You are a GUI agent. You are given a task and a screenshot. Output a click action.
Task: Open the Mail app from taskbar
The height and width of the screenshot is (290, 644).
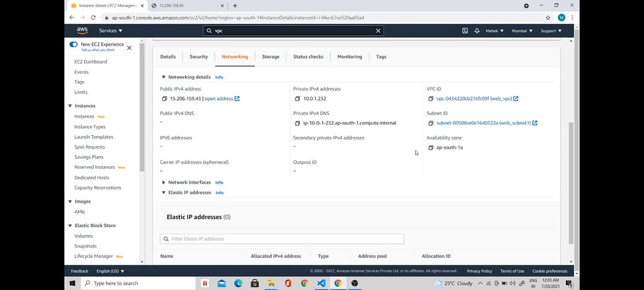[x=221, y=283]
